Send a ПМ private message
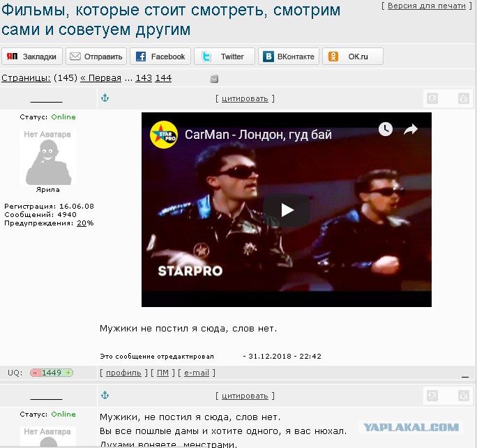Viewport: 477px width, 448px height. tap(162, 373)
